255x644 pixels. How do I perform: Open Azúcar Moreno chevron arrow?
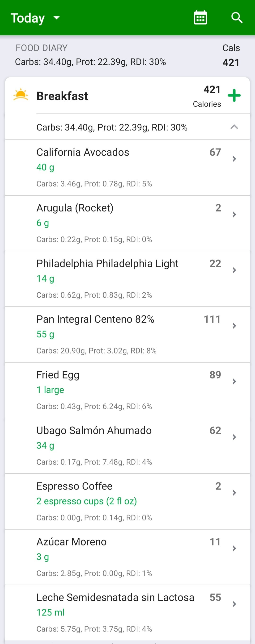tap(234, 548)
